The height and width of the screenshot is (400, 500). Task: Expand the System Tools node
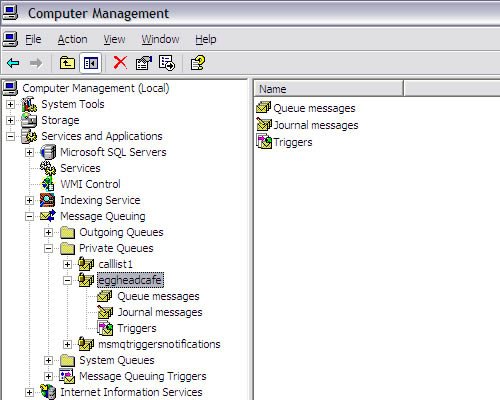pos(10,104)
